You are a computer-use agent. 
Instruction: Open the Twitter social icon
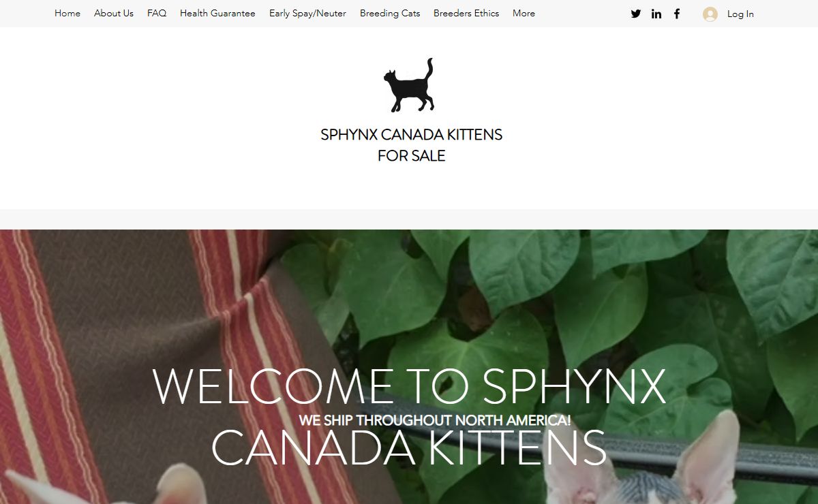(636, 14)
